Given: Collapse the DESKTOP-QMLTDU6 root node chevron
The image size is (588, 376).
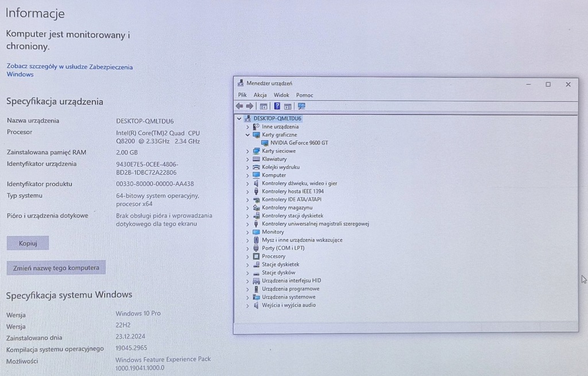Looking at the screenshot, I should (239, 118).
